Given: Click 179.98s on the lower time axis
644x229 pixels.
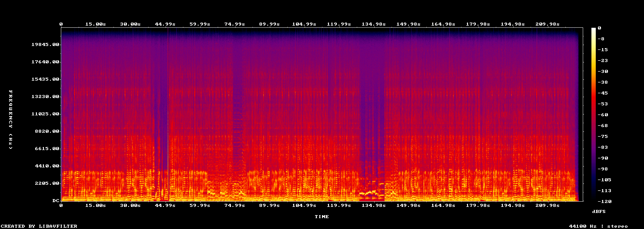Looking at the screenshot, I should [478, 206].
